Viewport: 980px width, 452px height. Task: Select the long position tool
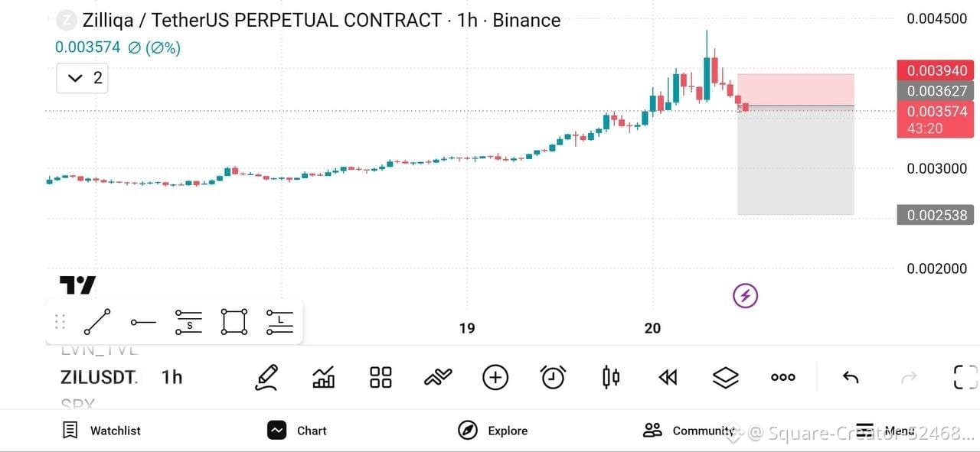click(x=280, y=322)
